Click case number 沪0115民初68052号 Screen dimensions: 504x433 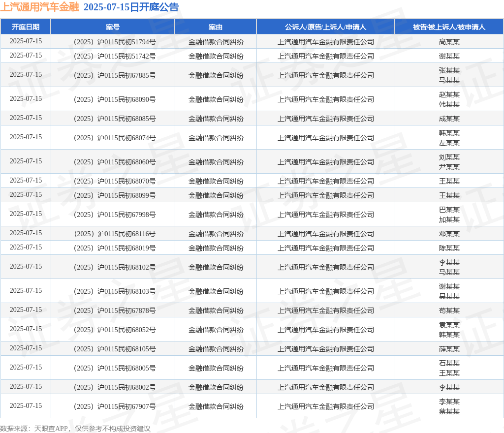pos(126,330)
